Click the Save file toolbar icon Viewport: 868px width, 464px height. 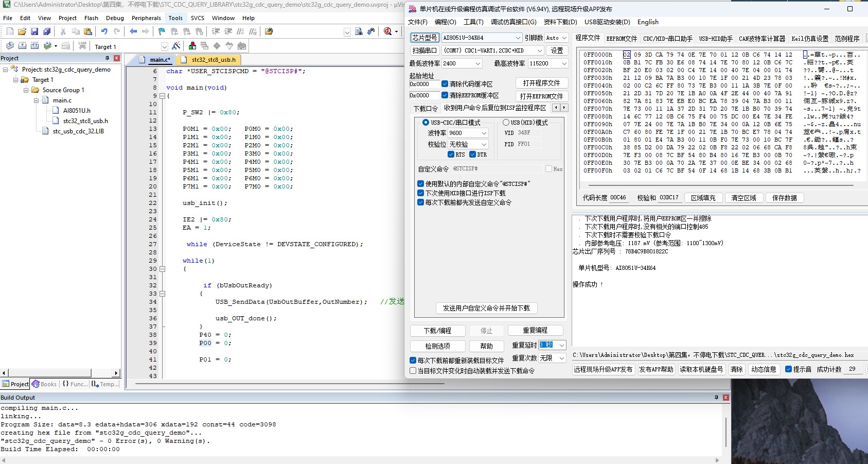(x=34, y=31)
